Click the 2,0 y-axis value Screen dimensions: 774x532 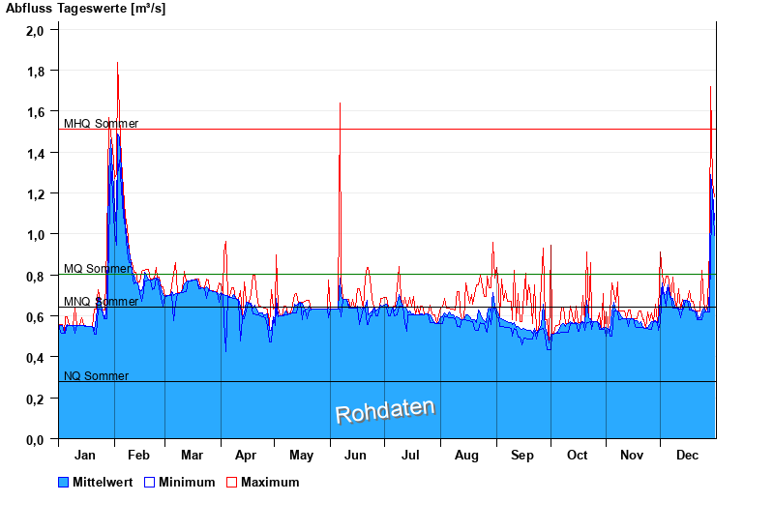(x=35, y=30)
